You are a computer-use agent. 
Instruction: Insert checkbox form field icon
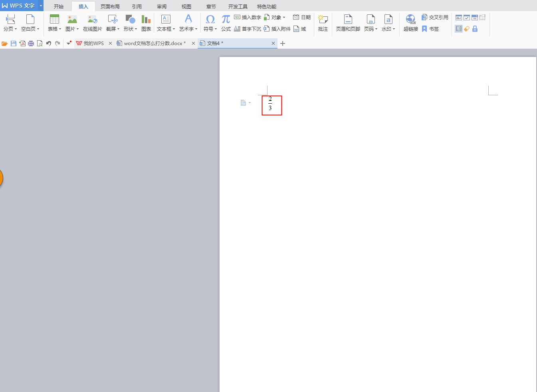tap(467, 18)
